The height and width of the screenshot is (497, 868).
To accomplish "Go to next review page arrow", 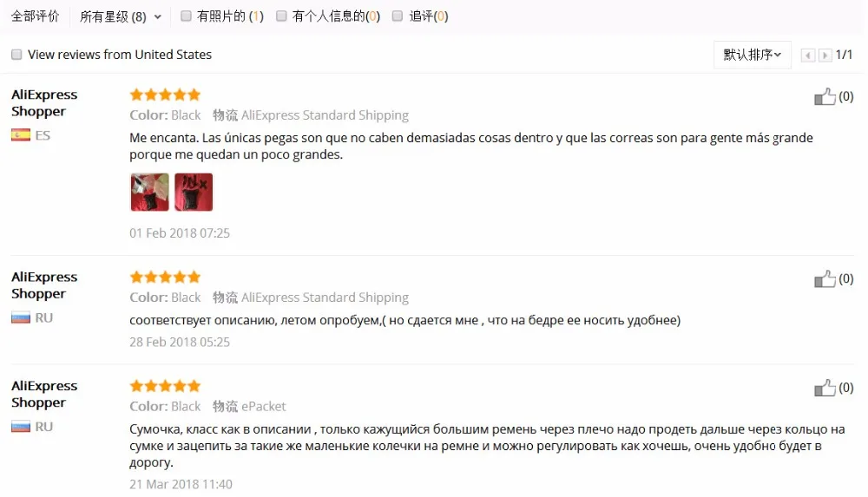I will click(825, 56).
